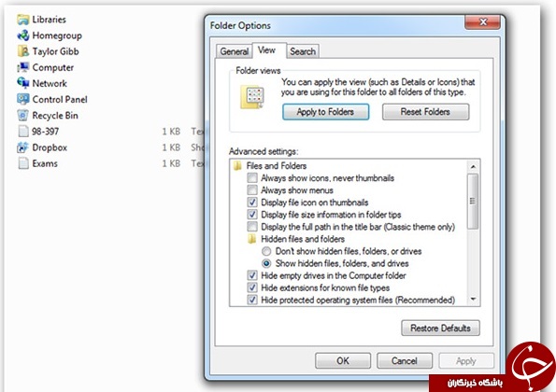The height and width of the screenshot is (392, 556).
Task: Click Restore Defaults button
Action: 440,329
